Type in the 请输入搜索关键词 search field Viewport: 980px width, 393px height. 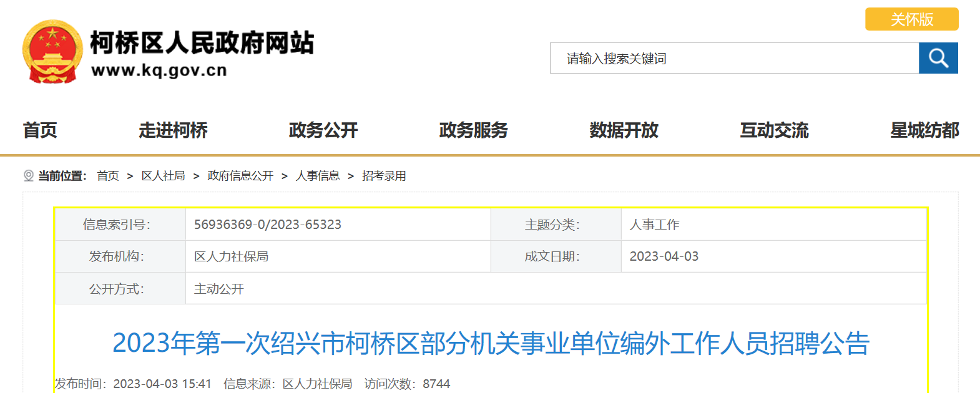click(x=733, y=58)
